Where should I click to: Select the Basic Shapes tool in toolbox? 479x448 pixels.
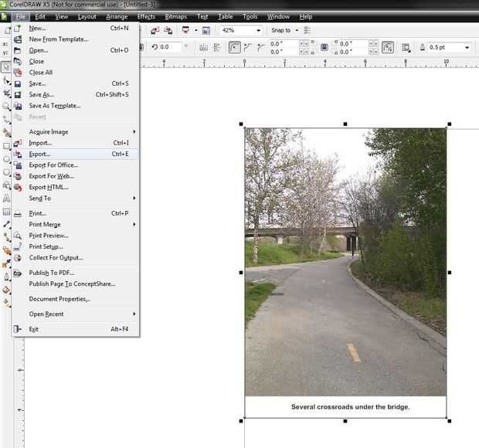tap(6, 185)
